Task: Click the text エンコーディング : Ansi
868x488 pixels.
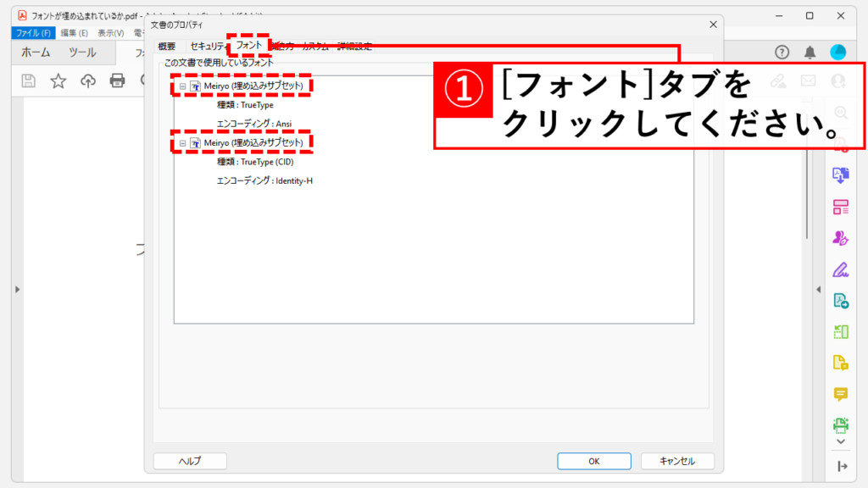Action: coord(254,124)
